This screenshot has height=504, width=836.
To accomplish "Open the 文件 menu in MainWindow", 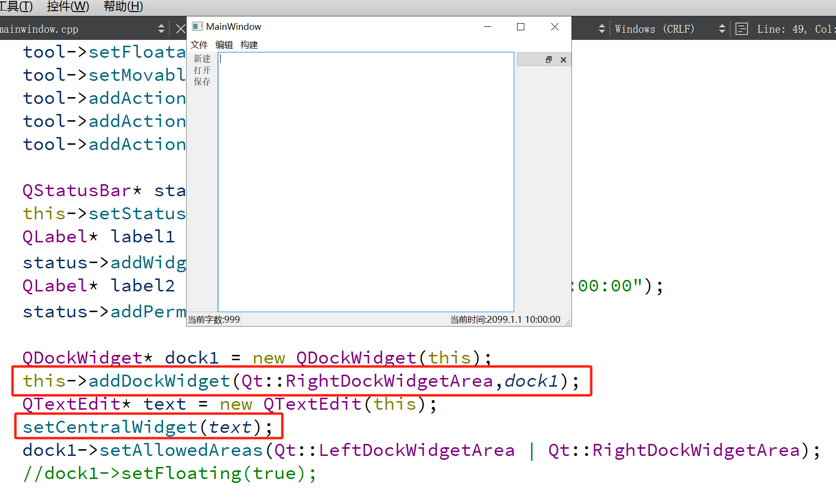I will pos(199,45).
